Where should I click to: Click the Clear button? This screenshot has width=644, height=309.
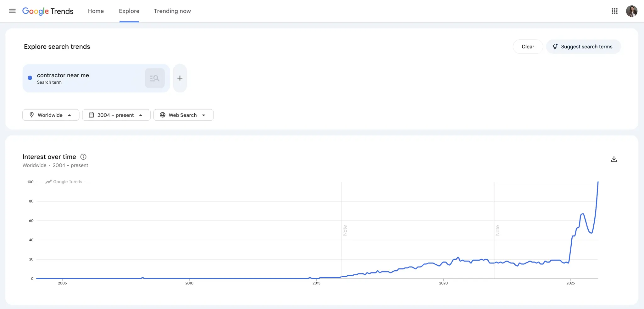point(527,47)
